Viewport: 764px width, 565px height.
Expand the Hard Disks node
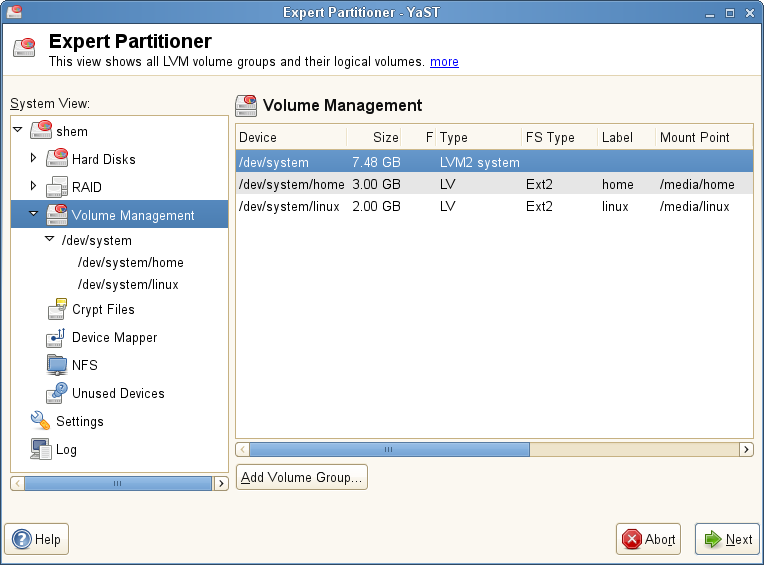[x=33, y=158]
